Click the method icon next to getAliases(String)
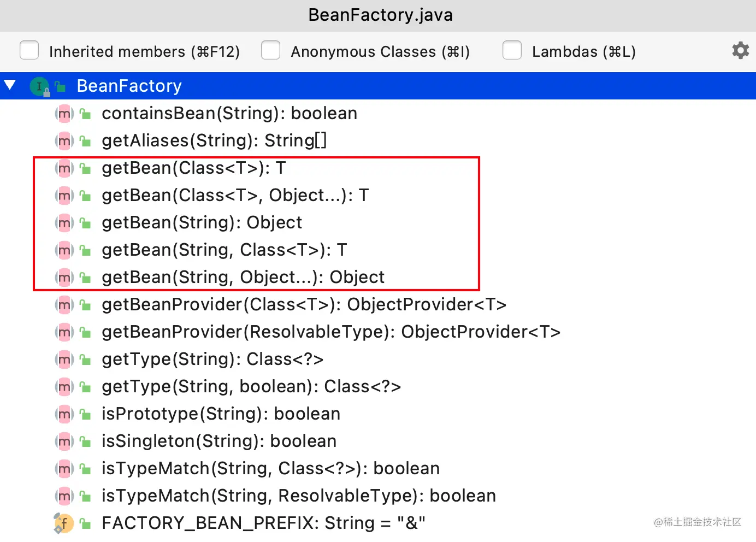 [64, 141]
